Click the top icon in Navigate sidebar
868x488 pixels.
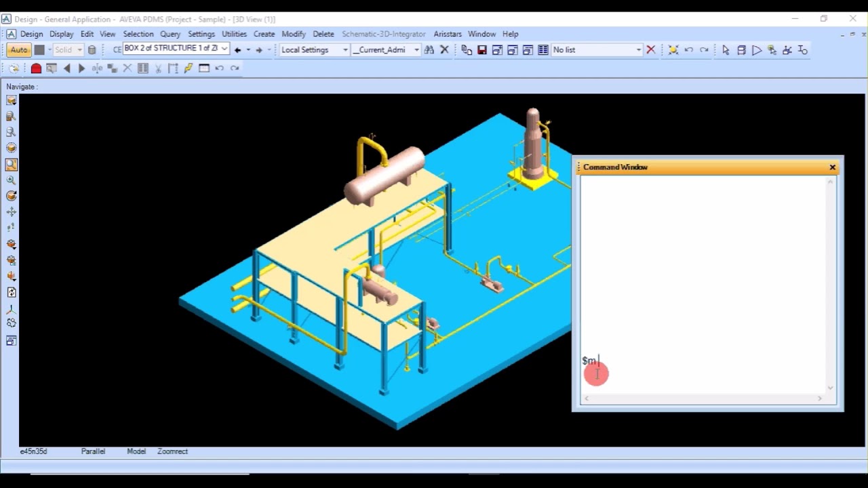pos(12,100)
